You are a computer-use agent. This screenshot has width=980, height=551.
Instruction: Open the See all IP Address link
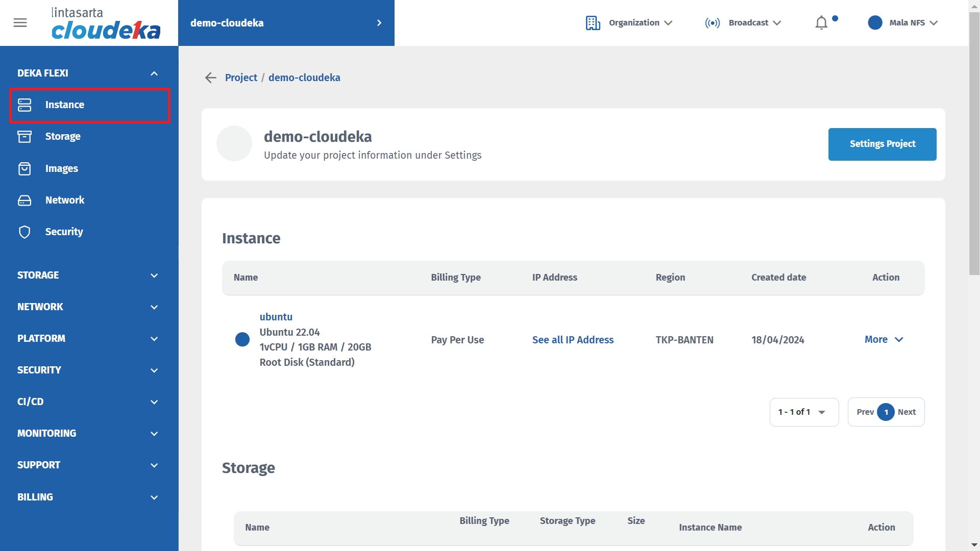click(x=573, y=340)
